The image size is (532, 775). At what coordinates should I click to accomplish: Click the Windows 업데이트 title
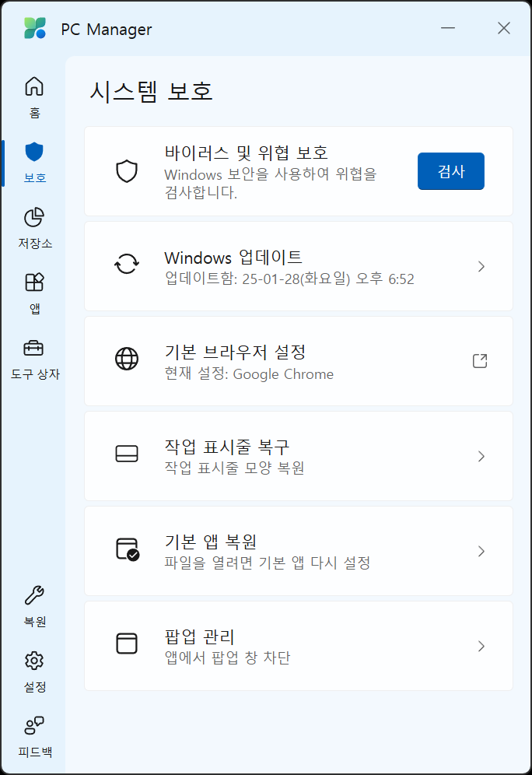click(x=233, y=258)
